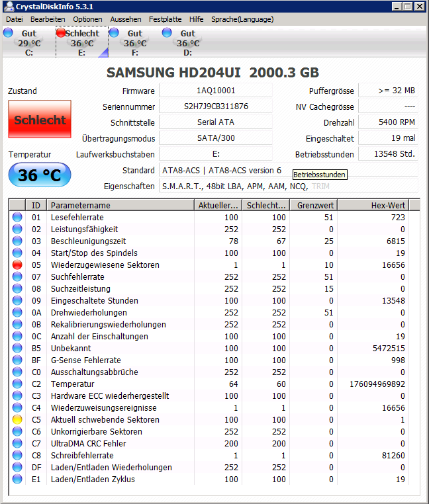Screen dimensions: 429x504
Task: Click the Eigenschaften features field
Action: point(289,186)
